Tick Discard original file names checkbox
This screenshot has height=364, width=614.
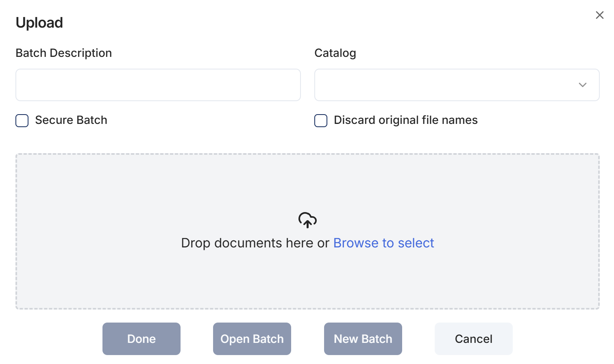tap(321, 121)
